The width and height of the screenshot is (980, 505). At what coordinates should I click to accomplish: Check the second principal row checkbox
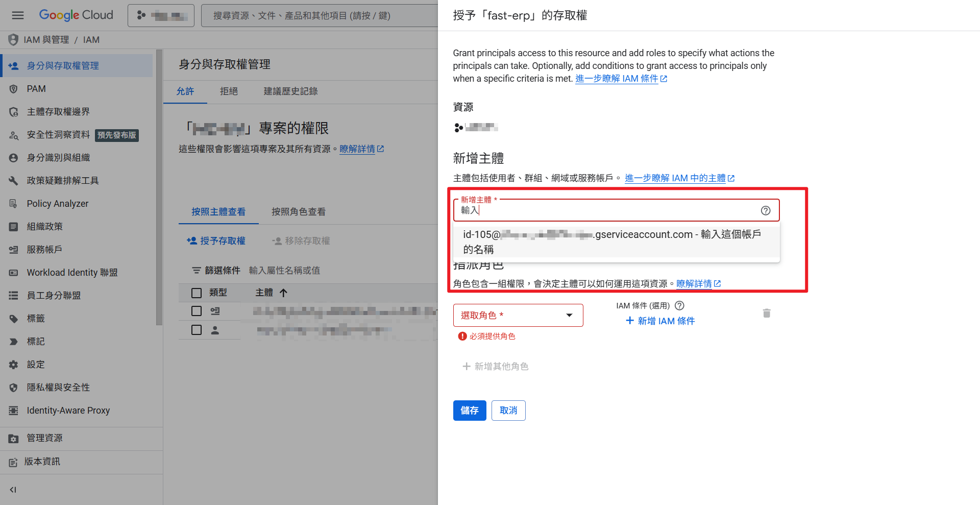[x=197, y=330]
